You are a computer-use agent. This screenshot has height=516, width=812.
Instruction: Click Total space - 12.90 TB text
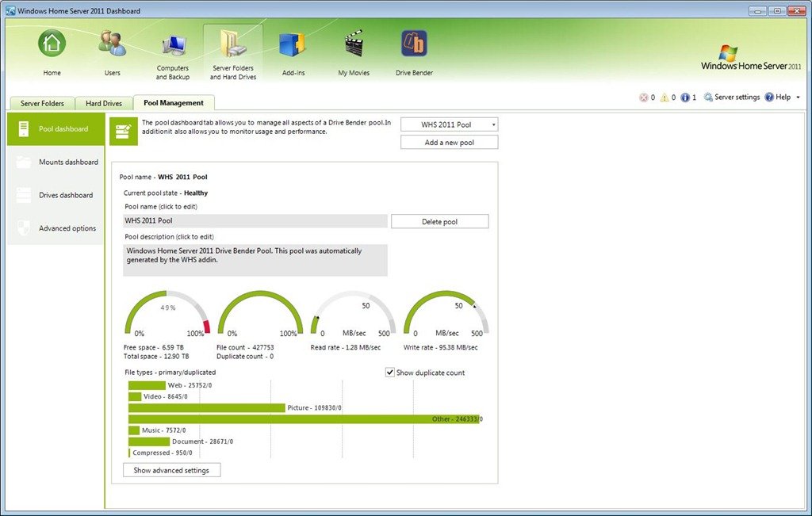click(x=156, y=357)
